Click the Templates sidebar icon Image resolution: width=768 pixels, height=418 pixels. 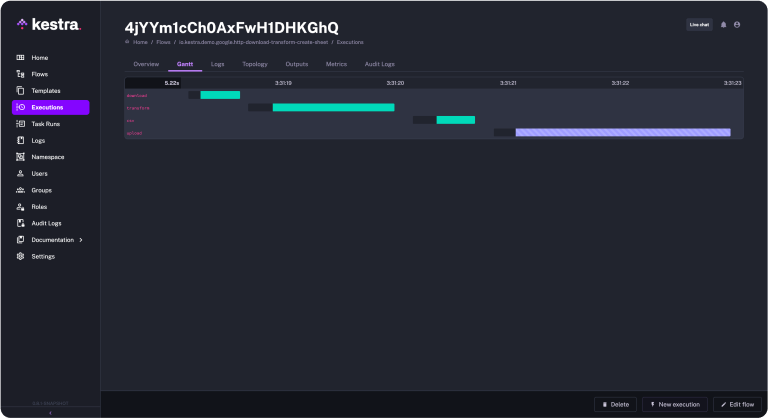coord(21,91)
